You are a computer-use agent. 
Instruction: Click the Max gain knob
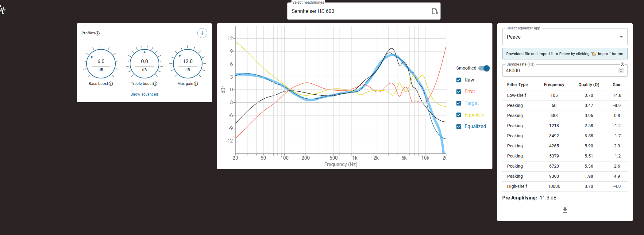tap(188, 64)
